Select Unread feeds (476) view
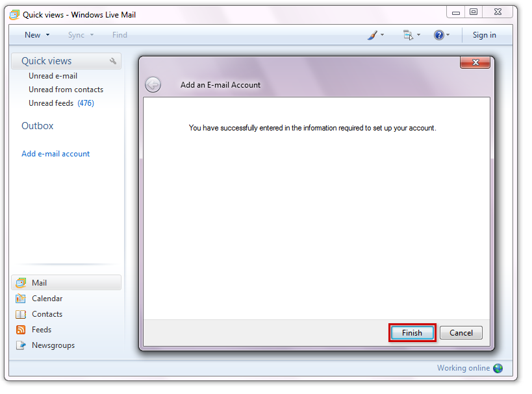This screenshot has width=532, height=394. click(62, 103)
